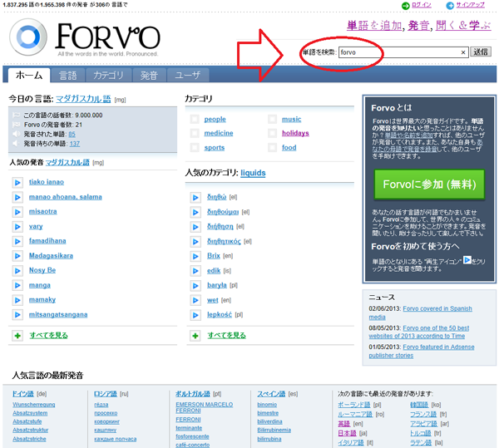Open the ログイン link
Screen dimensions: 499x448
[422, 5]
